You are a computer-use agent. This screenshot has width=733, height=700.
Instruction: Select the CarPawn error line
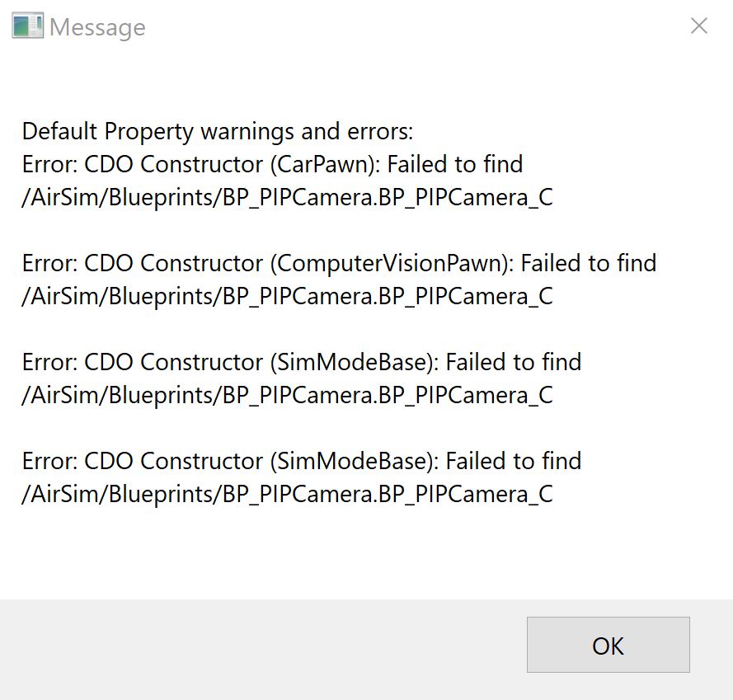click(272, 164)
